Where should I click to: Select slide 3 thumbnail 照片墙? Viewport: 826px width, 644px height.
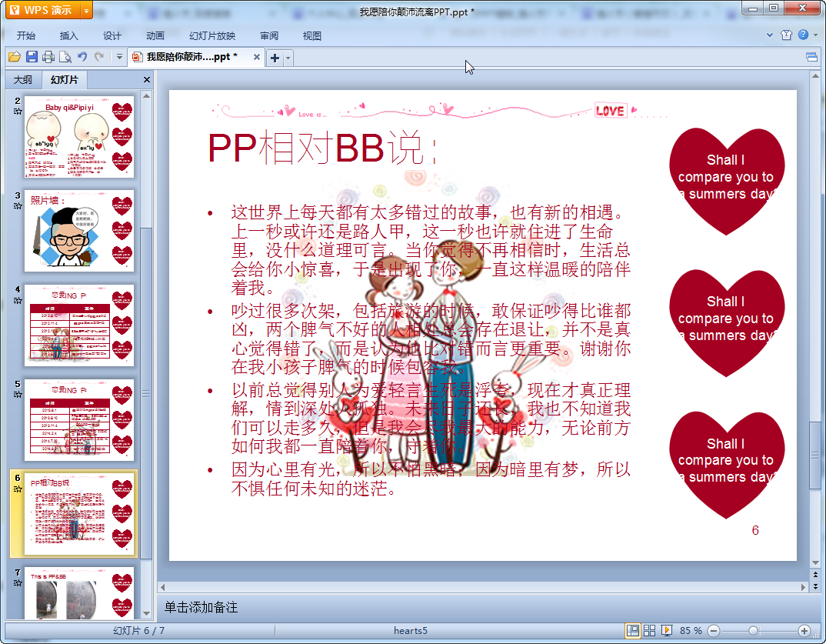[x=79, y=231]
